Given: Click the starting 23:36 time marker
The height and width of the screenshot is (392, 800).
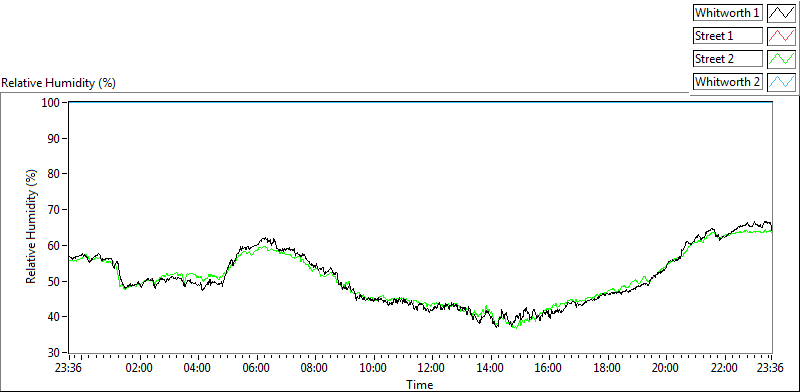Looking at the screenshot, I should (x=69, y=368).
